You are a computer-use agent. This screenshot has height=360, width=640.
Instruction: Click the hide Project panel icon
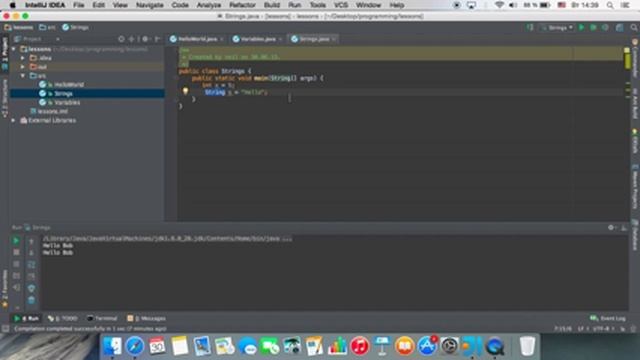(157, 39)
